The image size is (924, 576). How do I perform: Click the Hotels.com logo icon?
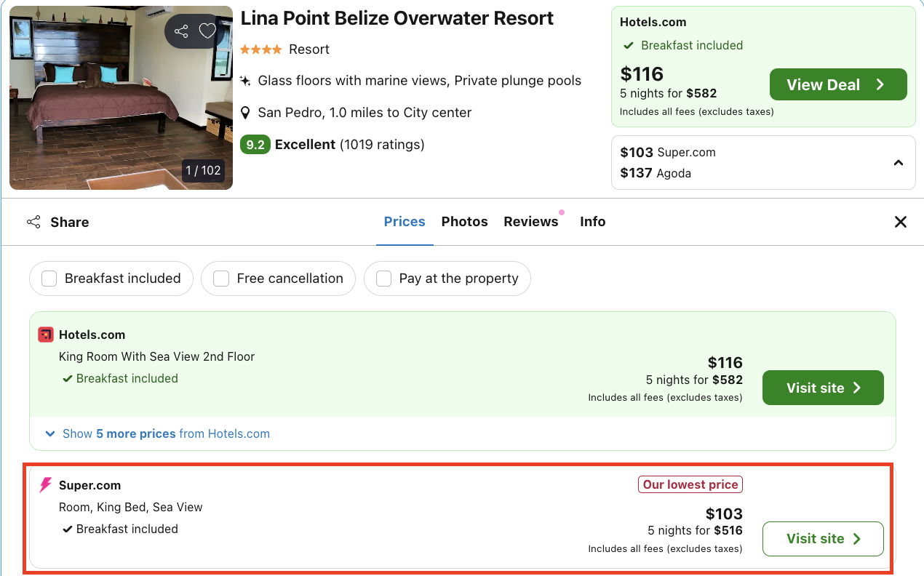[x=45, y=335]
